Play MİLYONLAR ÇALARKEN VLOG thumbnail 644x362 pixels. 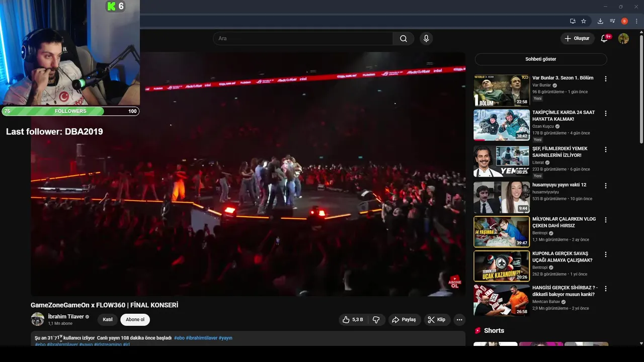pos(502,232)
